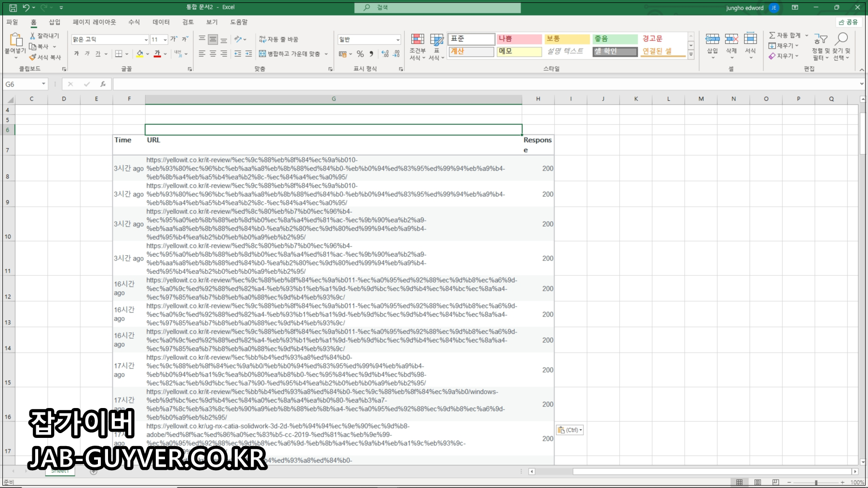Open the font name dropdown 맑은 고딕
The image size is (868, 488).
click(x=146, y=40)
